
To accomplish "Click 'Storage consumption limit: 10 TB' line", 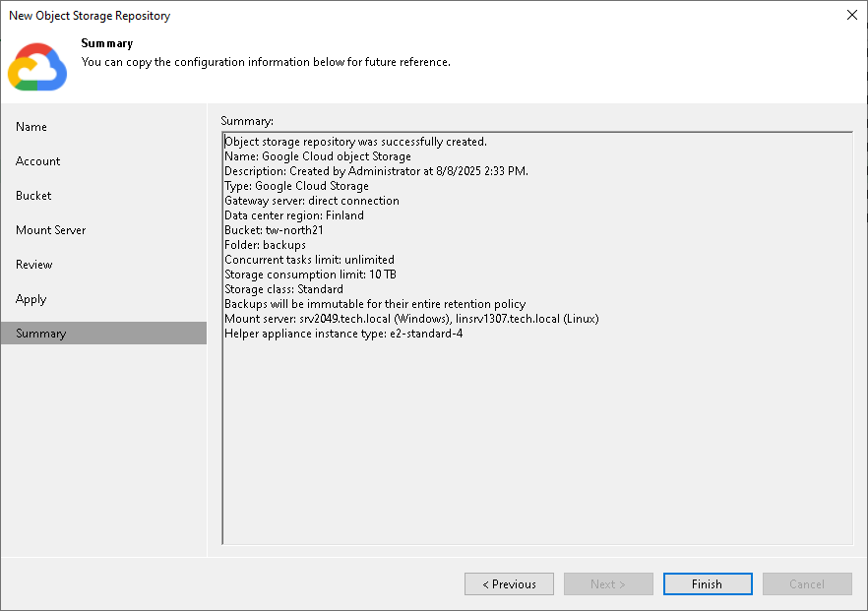I will click(x=310, y=275).
